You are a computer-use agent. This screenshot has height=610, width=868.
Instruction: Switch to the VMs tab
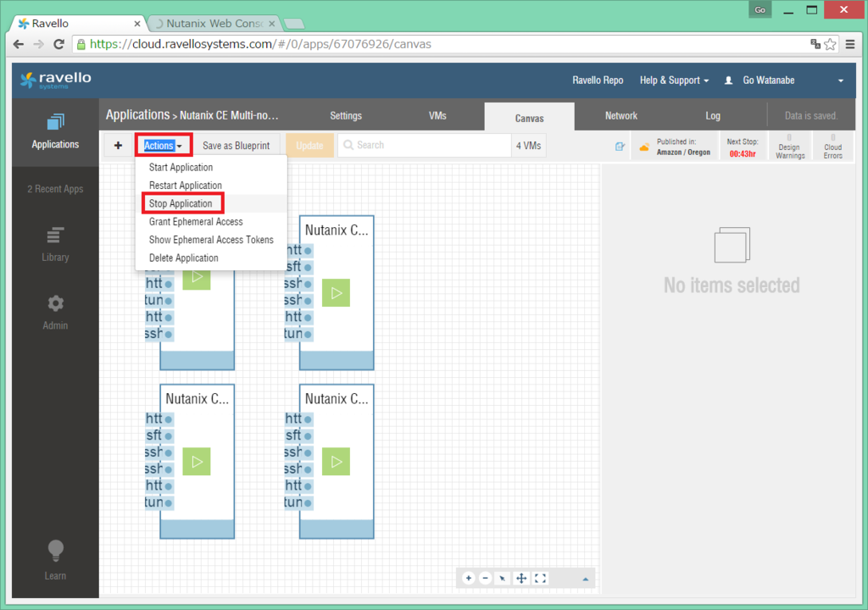pyautogui.click(x=437, y=116)
